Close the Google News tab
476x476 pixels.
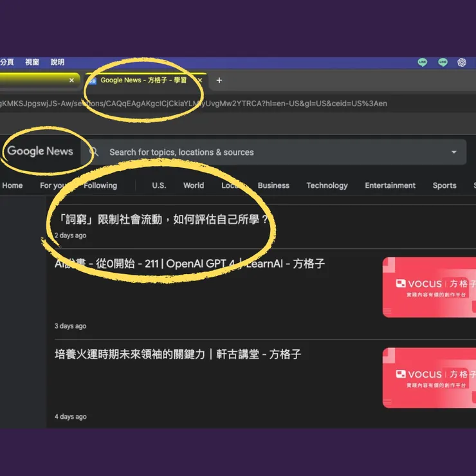pos(200,80)
